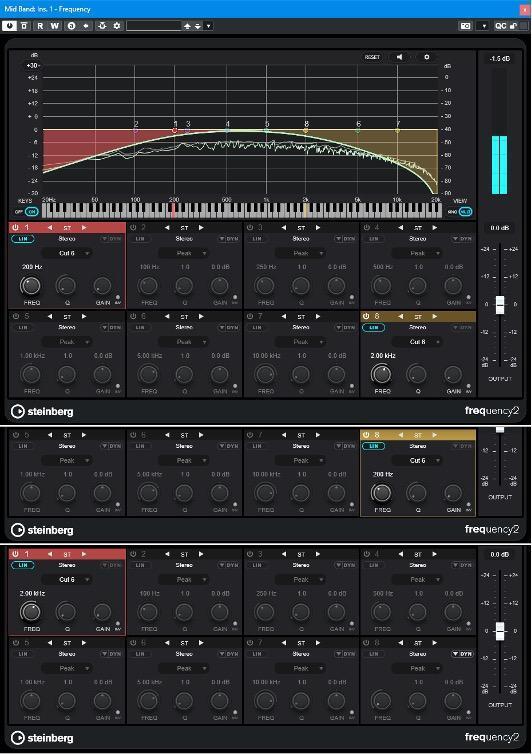This screenshot has height=754, width=532.
Task: Click left arrow in 2.00 kHz band 8 header
Action: pyautogui.click(x=400, y=316)
